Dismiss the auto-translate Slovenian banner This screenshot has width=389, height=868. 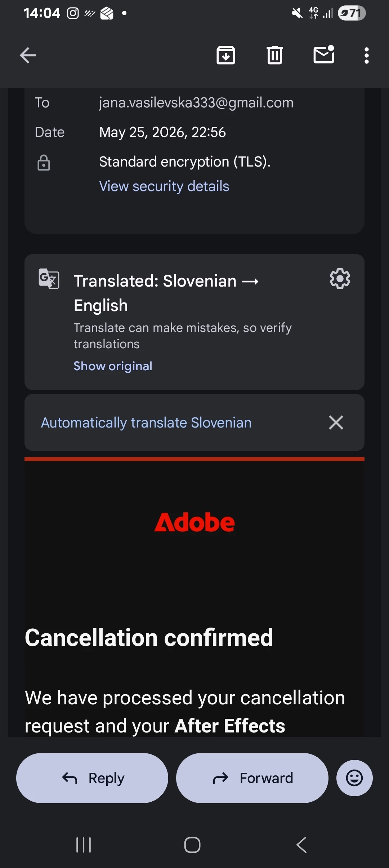(x=336, y=422)
